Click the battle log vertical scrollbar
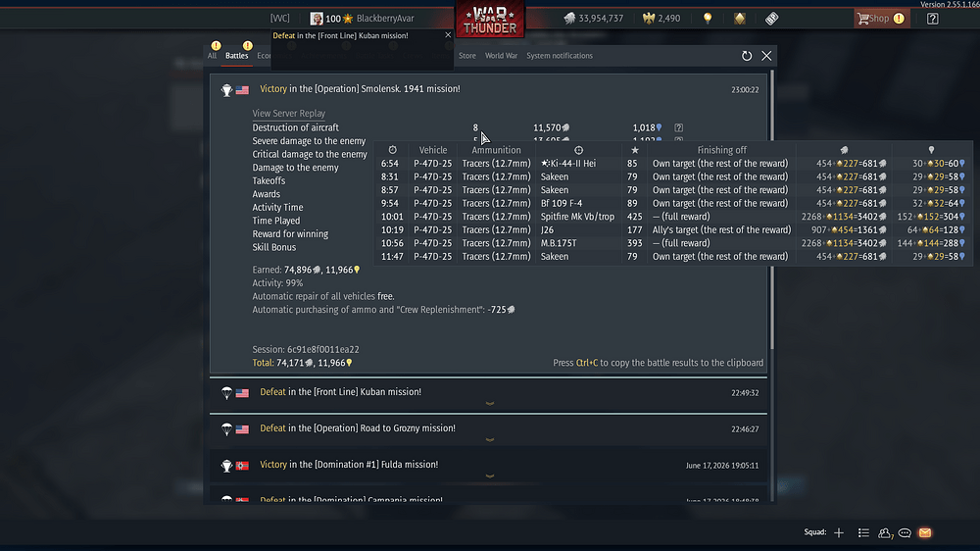The height and width of the screenshot is (551, 980). click(772, 210)
